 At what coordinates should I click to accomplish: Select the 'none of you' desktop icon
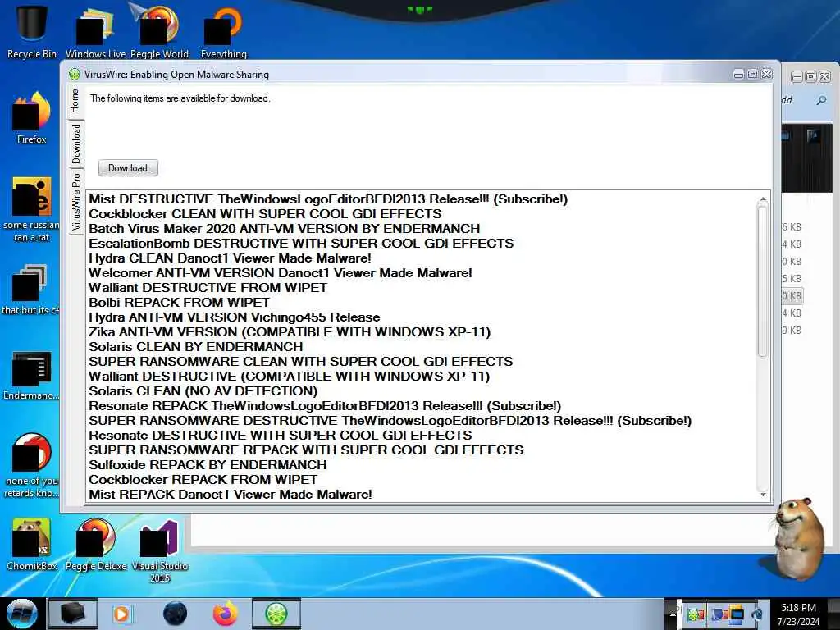pyautogui.click(x=31, y=465)
